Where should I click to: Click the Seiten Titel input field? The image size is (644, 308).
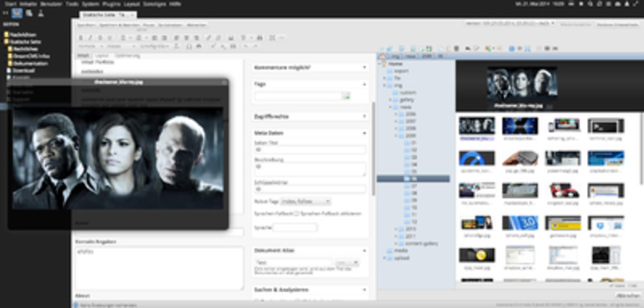(310, 150)
